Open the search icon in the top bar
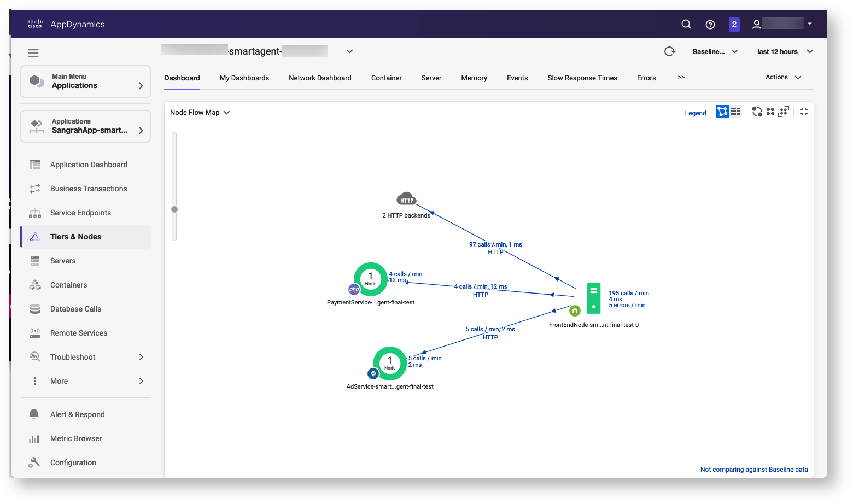The image size is (853, 504). 686,24
